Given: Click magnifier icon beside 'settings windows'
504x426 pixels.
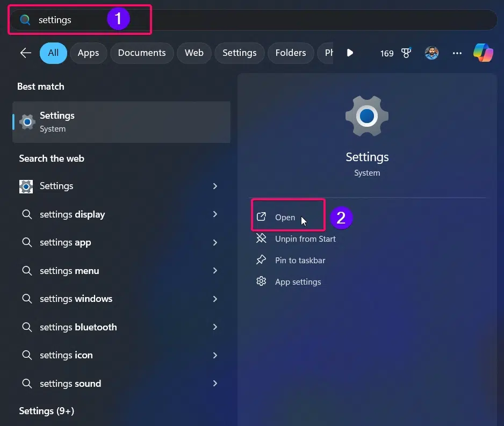Looking at the screenshot, I should [27, 299].
